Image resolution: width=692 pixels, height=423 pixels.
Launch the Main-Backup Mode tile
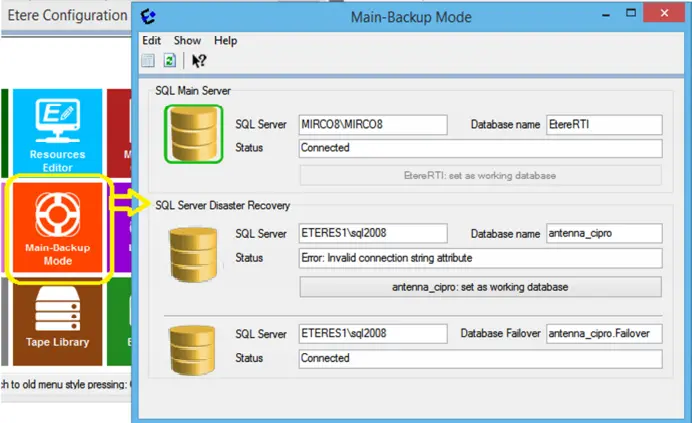pos(58,229)
